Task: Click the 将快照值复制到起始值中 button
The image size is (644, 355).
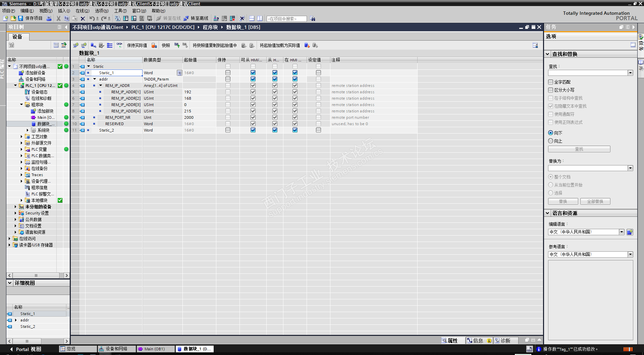Action: pyautogui.click(x=215, y=45)
